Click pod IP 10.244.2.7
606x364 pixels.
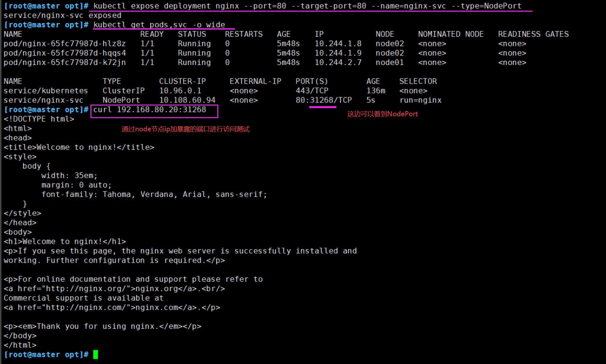[338, 62]
